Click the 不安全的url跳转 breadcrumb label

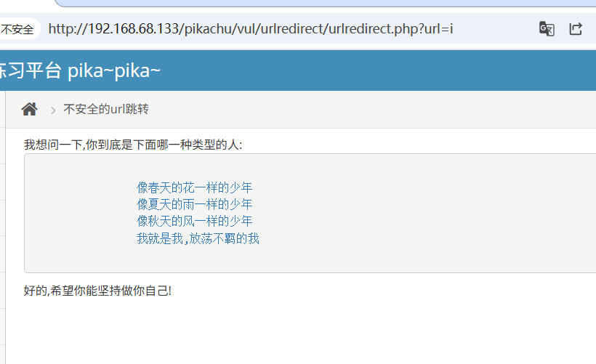pos(106,109)
